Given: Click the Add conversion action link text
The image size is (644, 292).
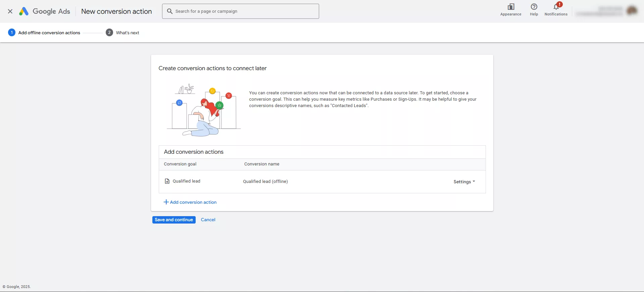Looking at the screenshot, I should [193, 202].
